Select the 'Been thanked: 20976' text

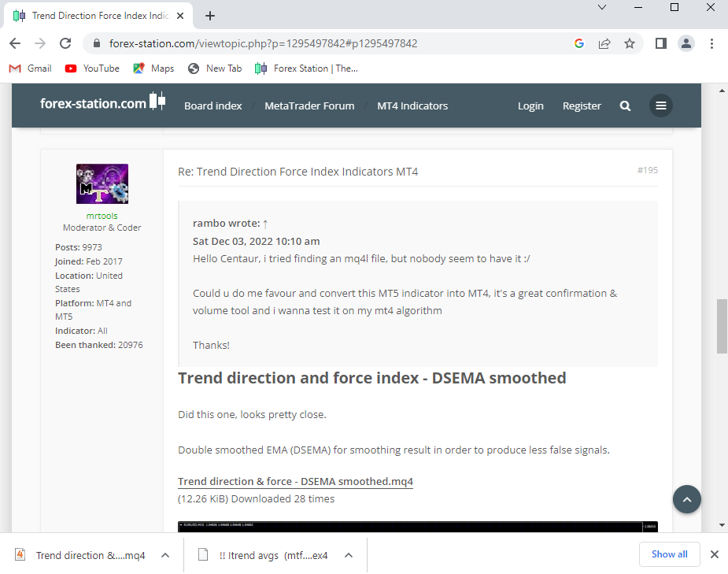point(99,345)
